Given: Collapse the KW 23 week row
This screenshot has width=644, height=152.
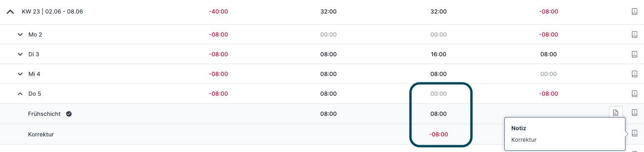Looking at the screenshot, I should (x=10, y=12).
